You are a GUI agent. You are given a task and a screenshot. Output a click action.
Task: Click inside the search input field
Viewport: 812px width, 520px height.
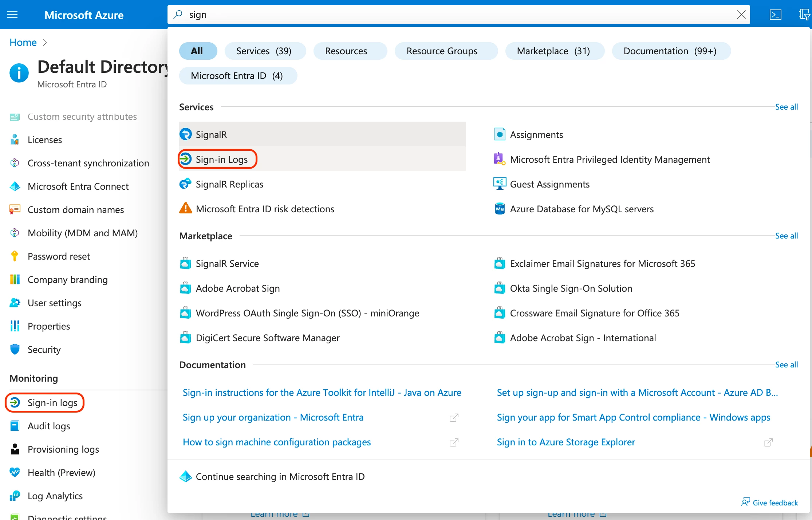click(437, 15)
